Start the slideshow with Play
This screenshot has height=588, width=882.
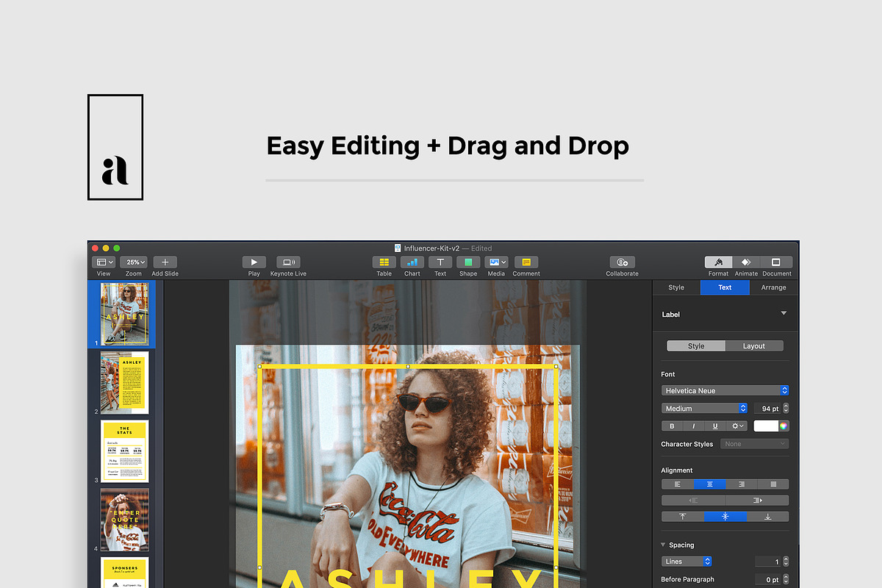click(x=254, y=262)
